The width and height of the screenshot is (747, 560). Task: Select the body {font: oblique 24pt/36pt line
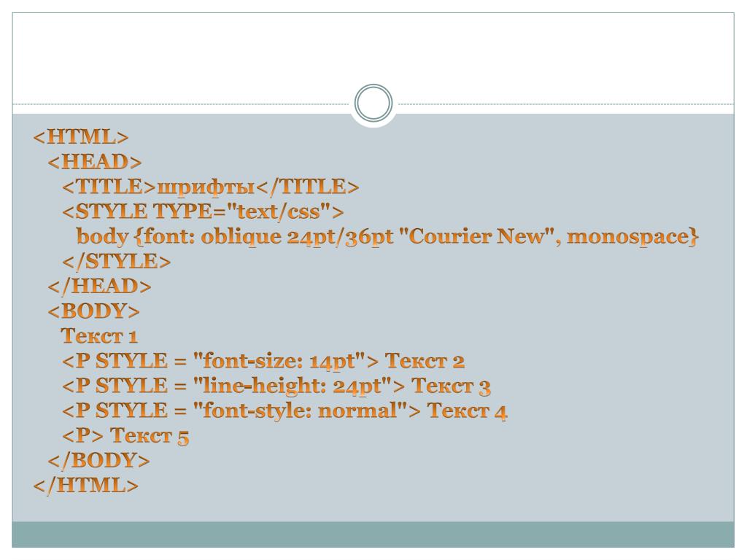pos(387,236)
